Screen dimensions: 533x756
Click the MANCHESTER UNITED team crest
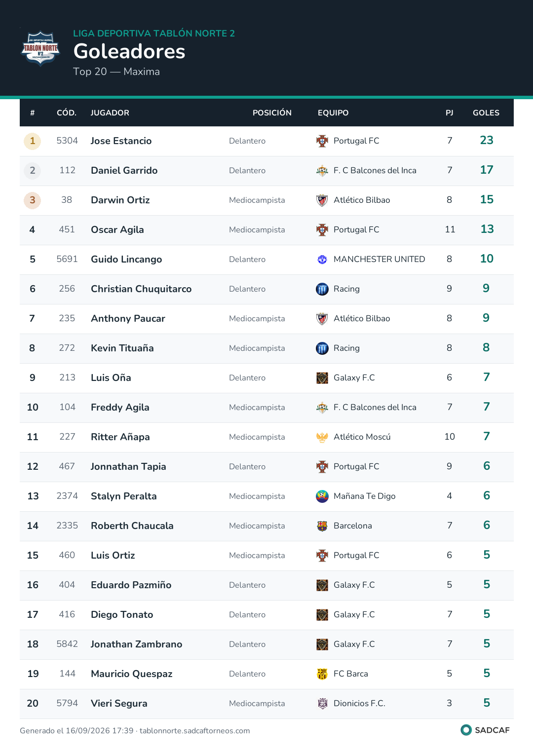pos(322,260)
